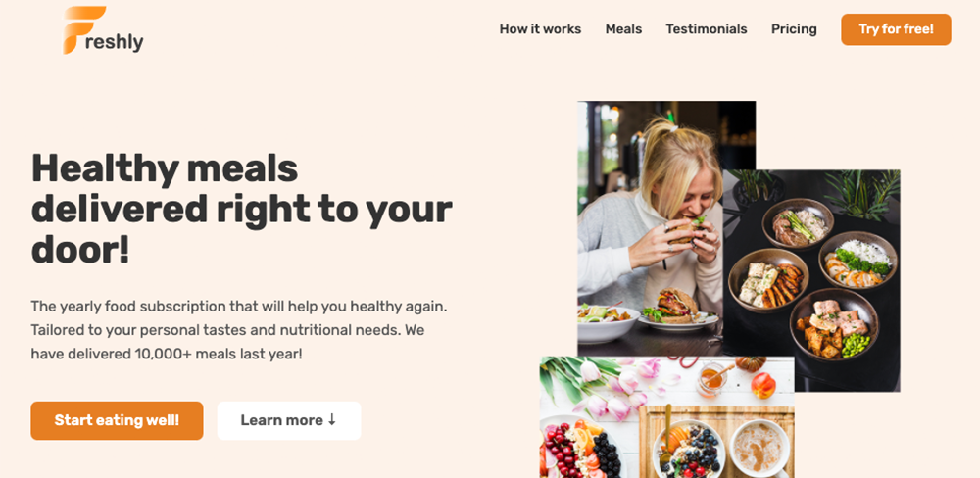Click the fruit and tulips breakfast photo
The width and height of the screenshot is (980, 478).
click(x=666, y=416)
